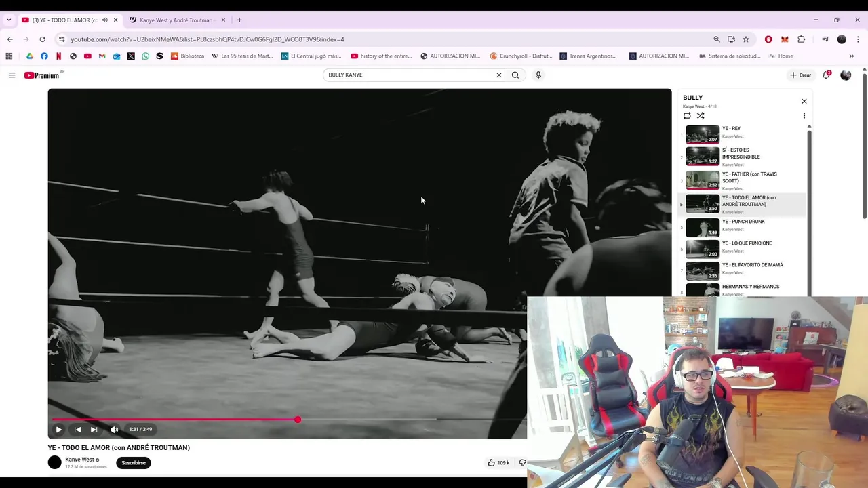This screenshot has height=488, width=868.
Task: Play the paused video
Action: (58, 429)
